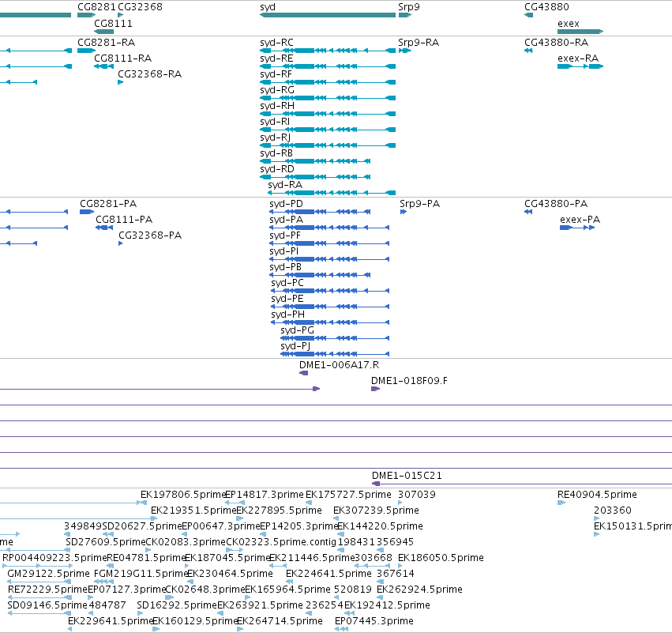Click the CG43880-RA transcript label
Image resolution: width=672 pixels, height=633 pixels.
[556, 43]
